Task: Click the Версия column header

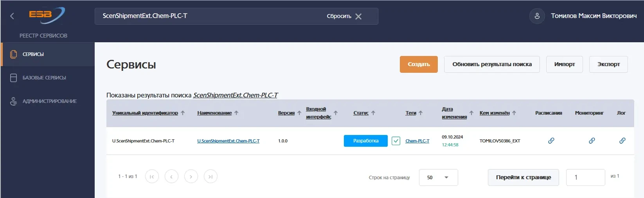Action: (x=286, y=113)
